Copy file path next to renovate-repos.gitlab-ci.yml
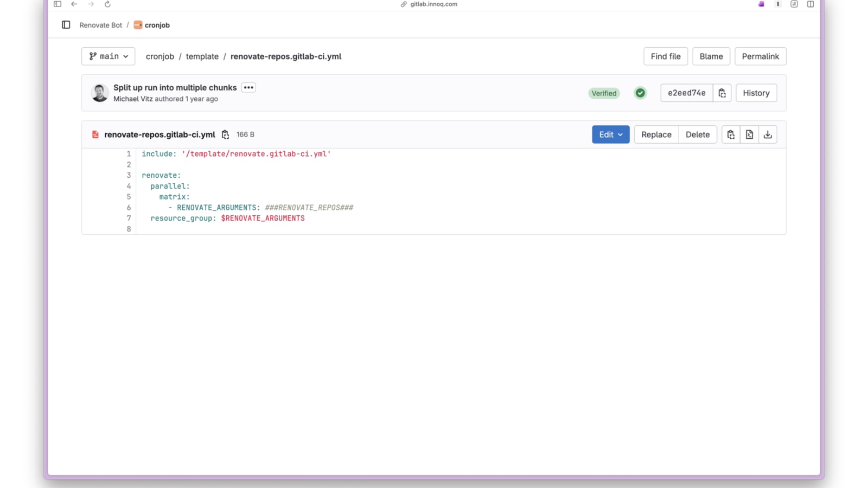This screenshot has width=868, height=488. (225, 134)
